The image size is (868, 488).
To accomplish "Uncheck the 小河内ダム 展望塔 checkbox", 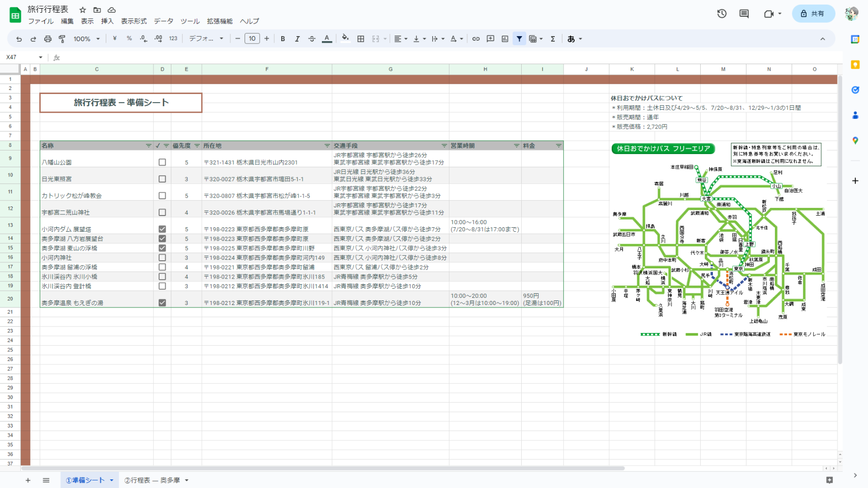I will tap(162, 229).
